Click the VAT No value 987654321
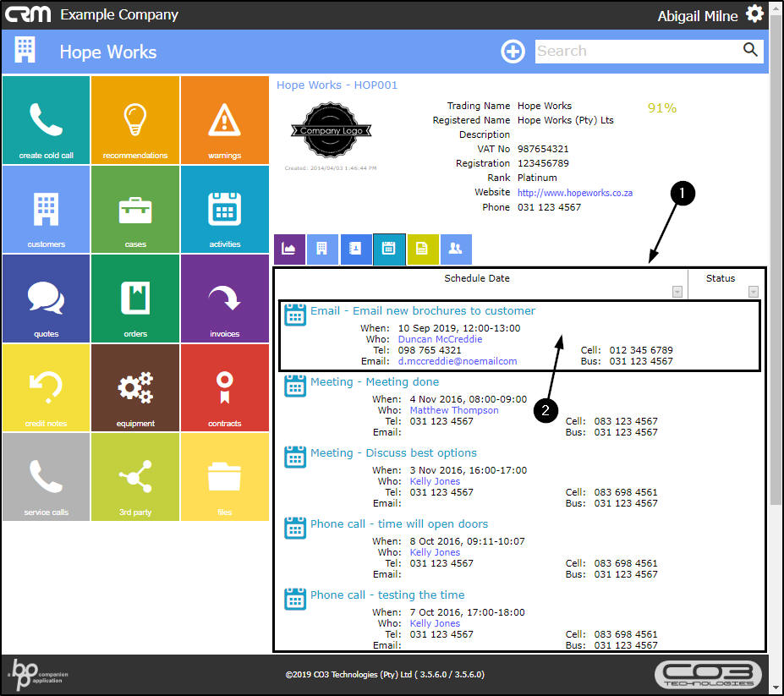This screenshot has height=696, width=784. [543, 149]
